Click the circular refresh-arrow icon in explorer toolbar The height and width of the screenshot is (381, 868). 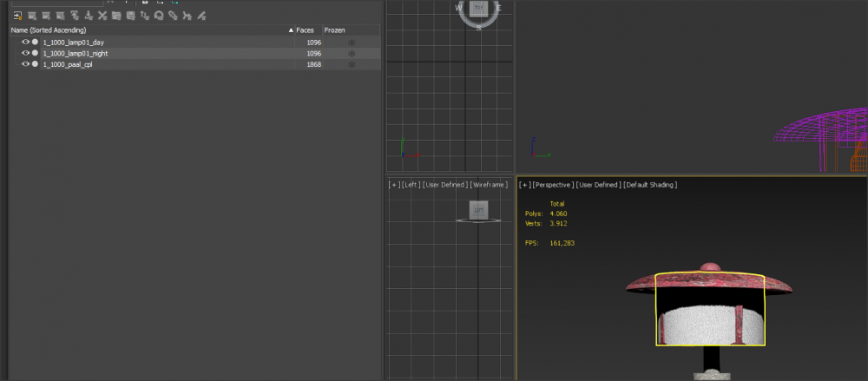pyautogui.click(x=159, y=16)
